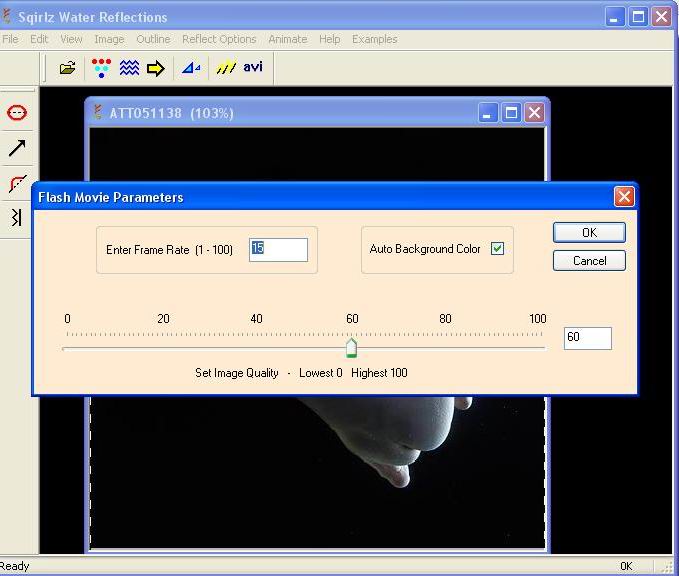Click the avi export toolbar button
The height and width of the screenshot is (576, 679).
click(253, 67)
